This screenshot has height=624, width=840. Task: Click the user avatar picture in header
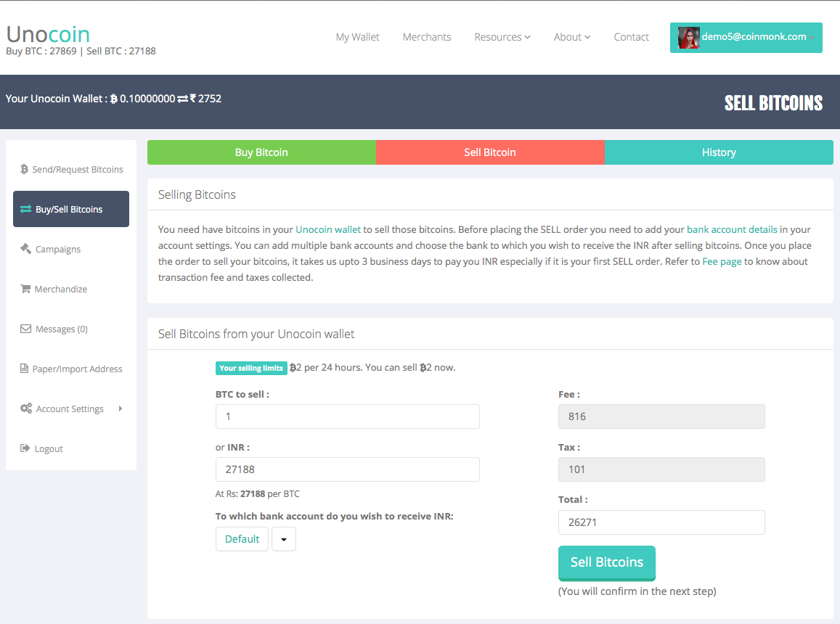tap(688, 38)
